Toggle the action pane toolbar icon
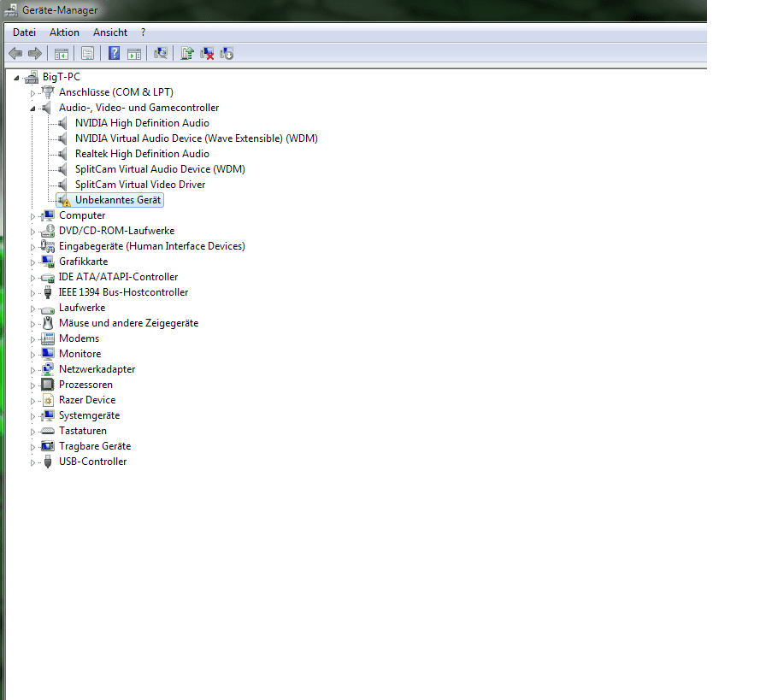Screen dimensions: 772x700 tap(134, 54)
